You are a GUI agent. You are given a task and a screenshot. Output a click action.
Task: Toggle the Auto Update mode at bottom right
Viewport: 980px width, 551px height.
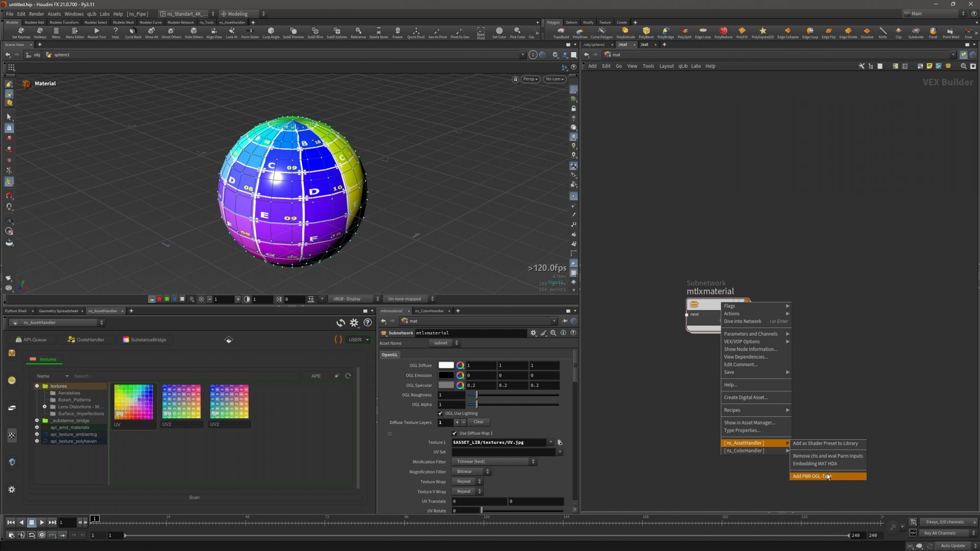click(x=953, y=545)
